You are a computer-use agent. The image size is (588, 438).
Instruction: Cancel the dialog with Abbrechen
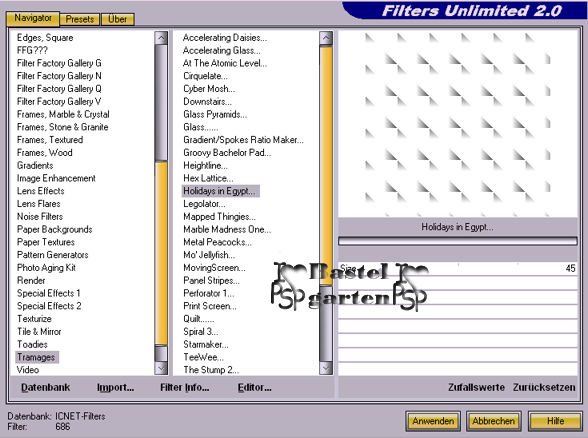494,421
